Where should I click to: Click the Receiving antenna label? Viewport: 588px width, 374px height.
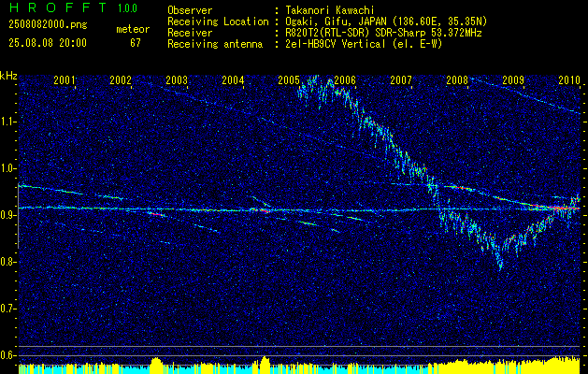(215, 44)
